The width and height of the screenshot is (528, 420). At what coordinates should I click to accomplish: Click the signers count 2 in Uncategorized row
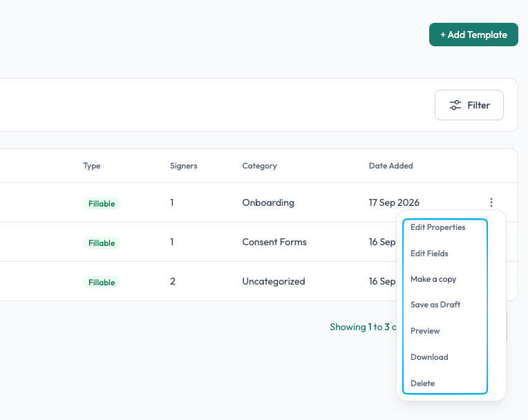pos(172,281)
